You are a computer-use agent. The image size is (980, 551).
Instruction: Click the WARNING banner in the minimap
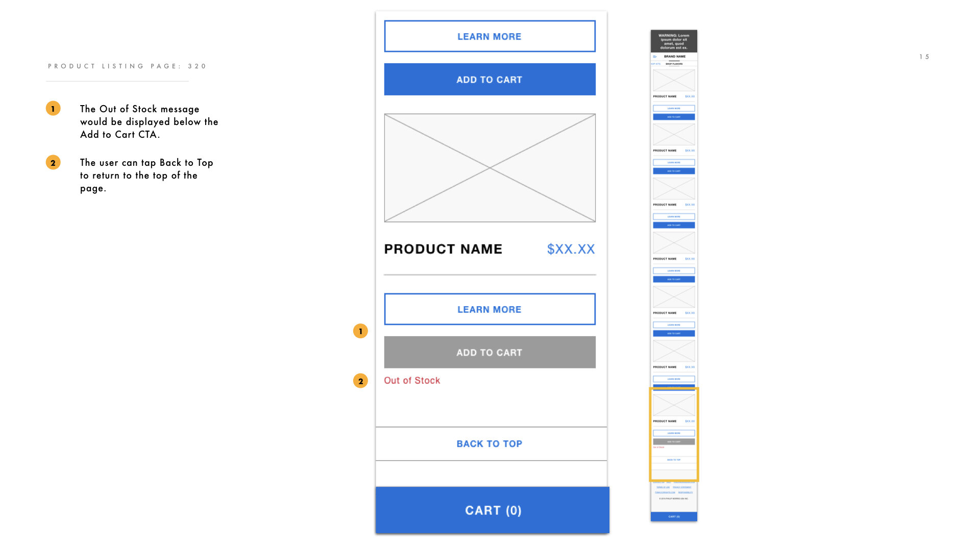coord(674,41)
